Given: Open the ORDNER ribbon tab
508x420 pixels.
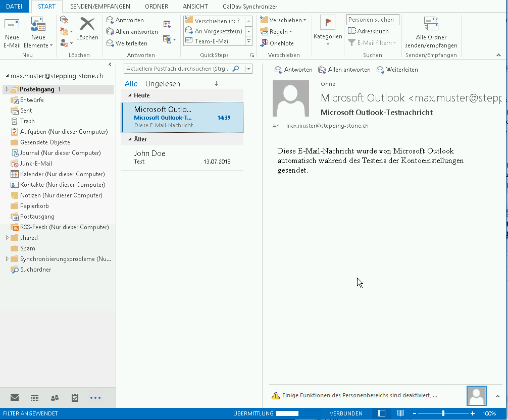Looking at the screenshot, I should [x=157, y=7].
